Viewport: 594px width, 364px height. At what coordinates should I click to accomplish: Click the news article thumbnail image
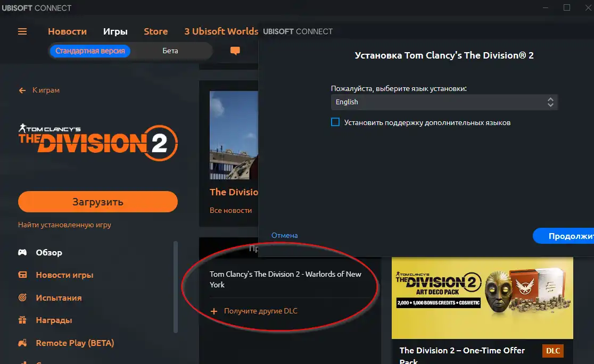point(234,135)
